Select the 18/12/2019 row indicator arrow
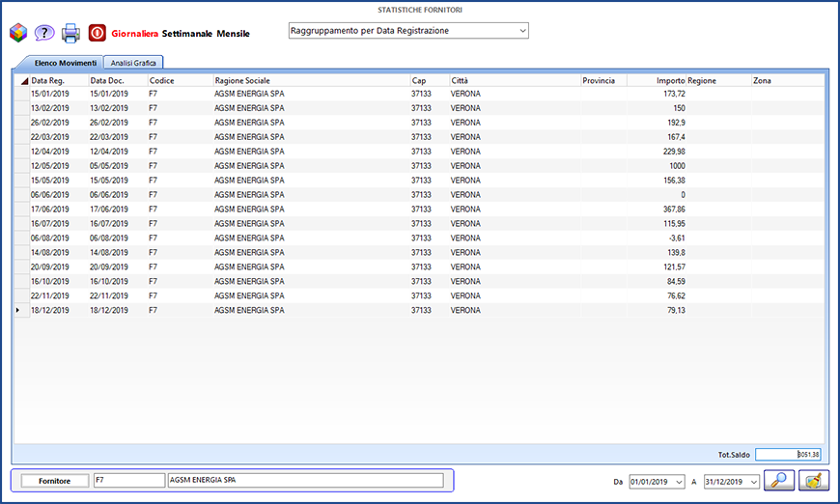This screenshot has height=504, width=840. point(18,311)
